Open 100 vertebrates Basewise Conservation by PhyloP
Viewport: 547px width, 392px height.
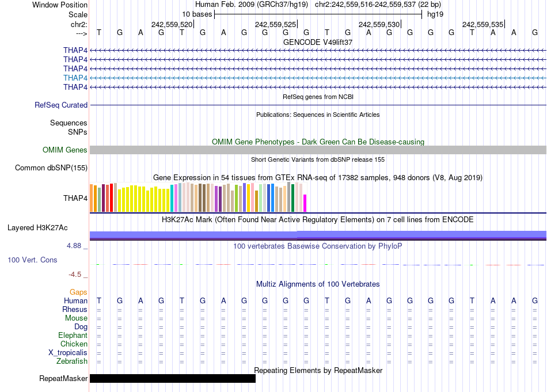318,246
